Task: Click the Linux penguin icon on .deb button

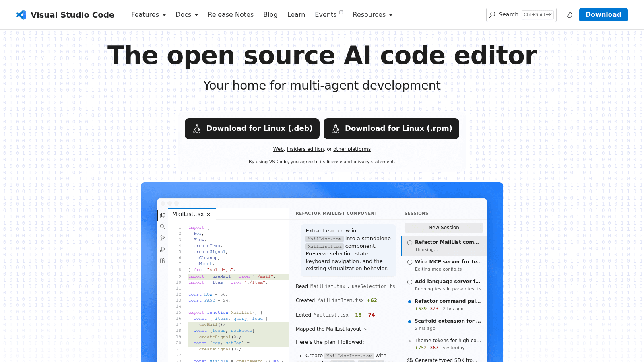Action: [x=197, y=129]
